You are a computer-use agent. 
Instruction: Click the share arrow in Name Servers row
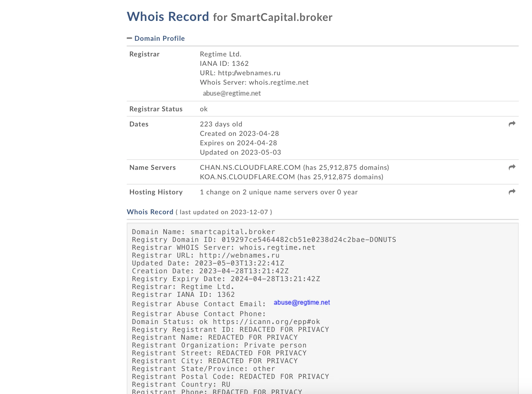click(512, 167)
